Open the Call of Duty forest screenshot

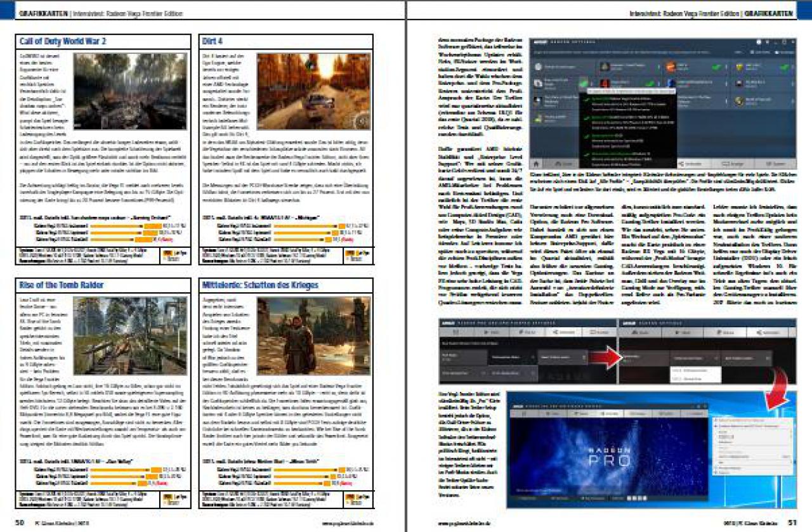click(x=131, y=91)
